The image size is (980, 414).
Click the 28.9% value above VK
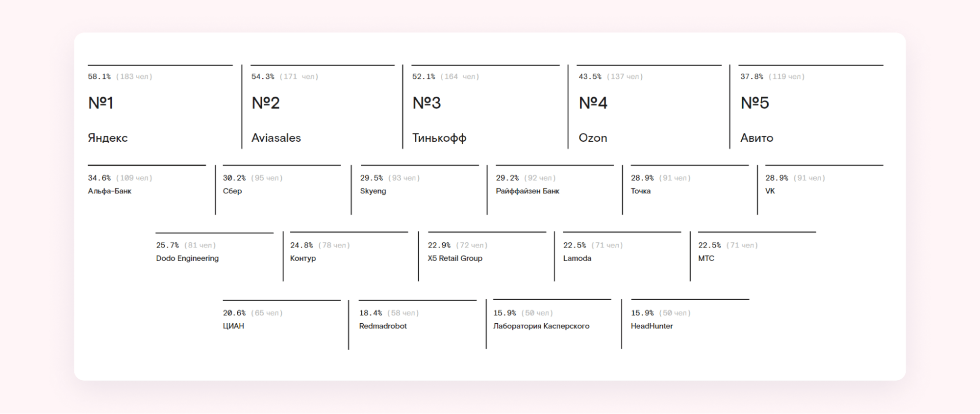coord(777,178)
